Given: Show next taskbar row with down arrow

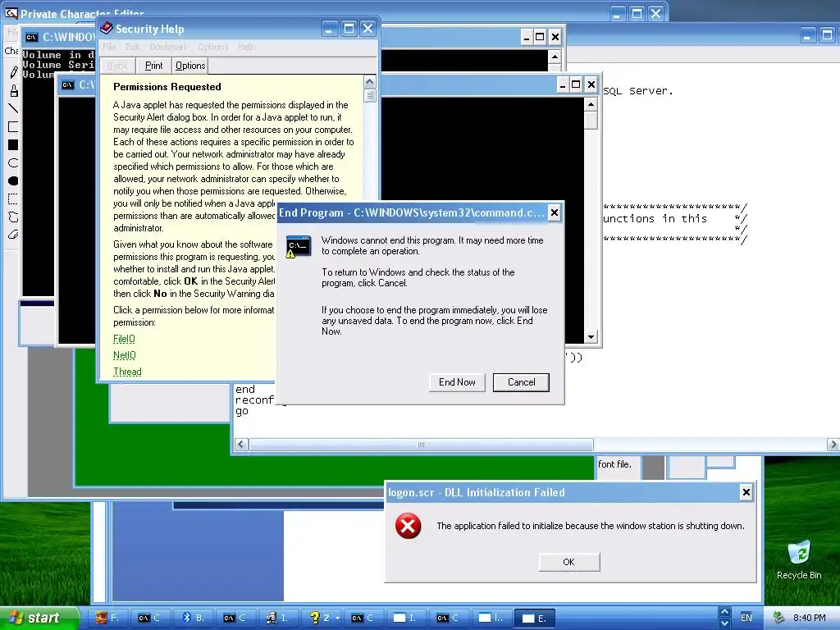Looking at the screenshot, I should tap(724, 623).
